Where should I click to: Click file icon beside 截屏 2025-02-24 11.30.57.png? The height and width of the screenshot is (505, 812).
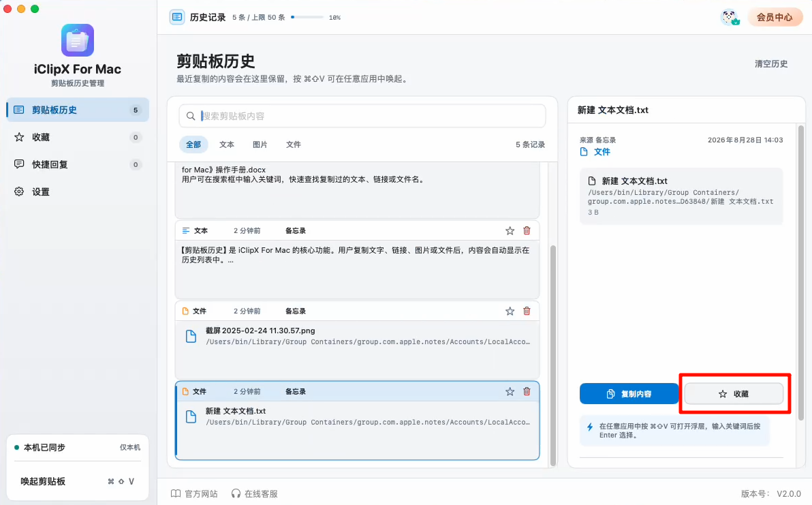coord(191,336)
